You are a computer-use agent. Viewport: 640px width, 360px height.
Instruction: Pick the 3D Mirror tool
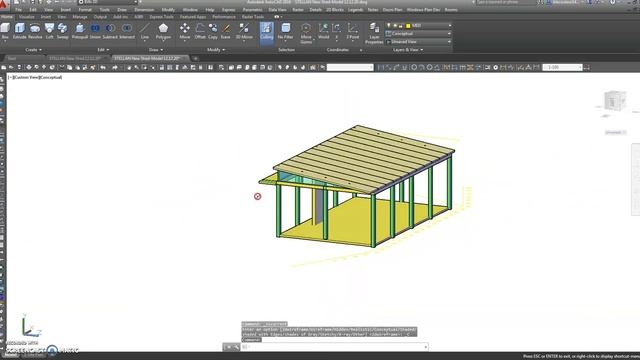tap(244, 31)
